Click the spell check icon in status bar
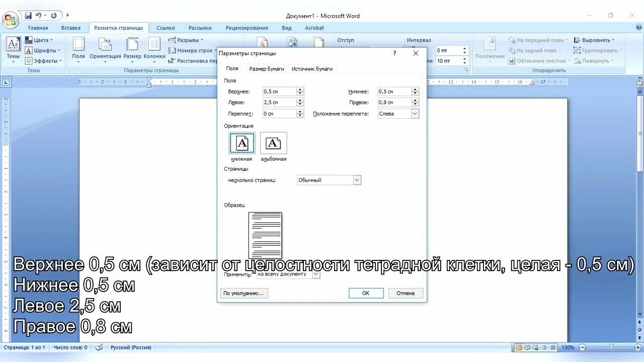This screenshot has height=362, width=644. coord(99,347)
